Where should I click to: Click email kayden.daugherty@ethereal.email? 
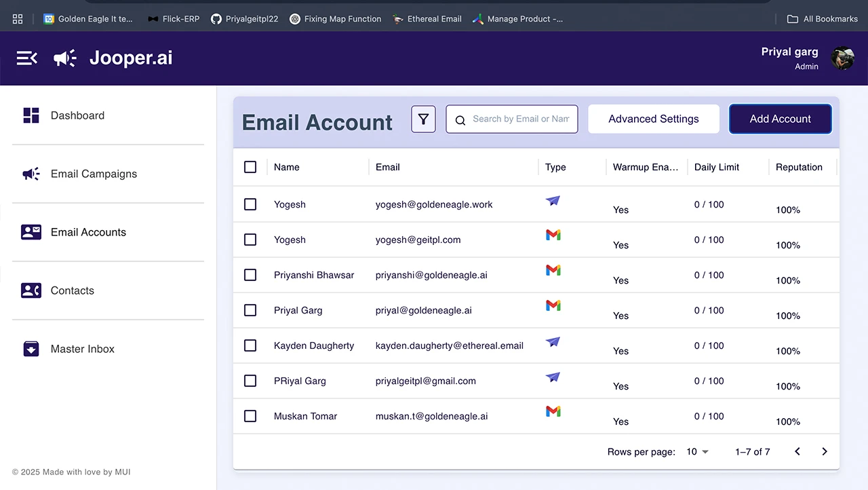coord(450,345)
